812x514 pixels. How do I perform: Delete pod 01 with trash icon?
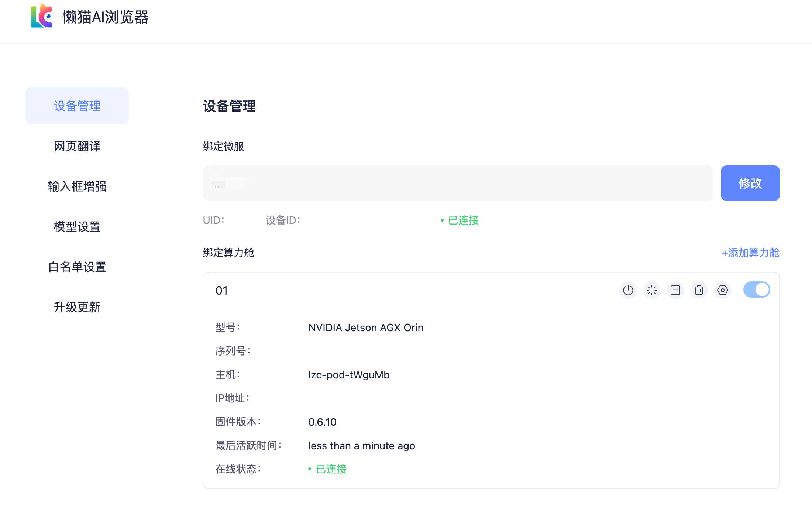point(699,290)
